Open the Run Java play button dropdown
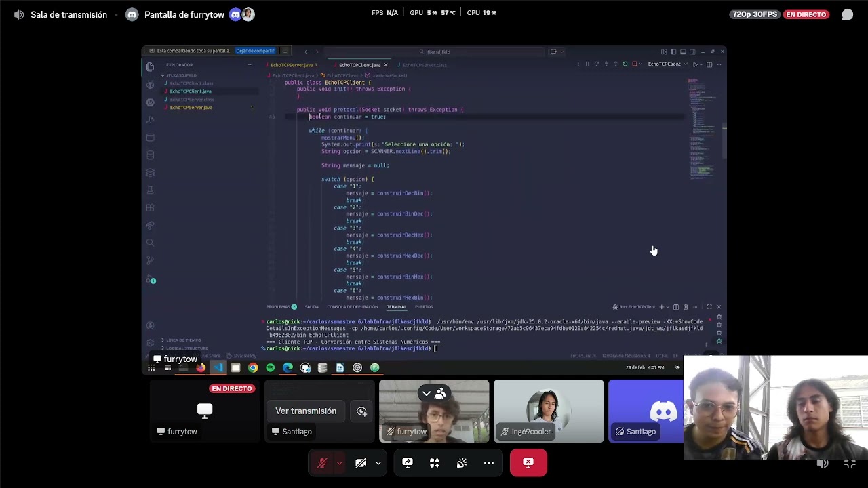Image resolution: width=868 pixels, height=488 pixels. click(701, 64)
